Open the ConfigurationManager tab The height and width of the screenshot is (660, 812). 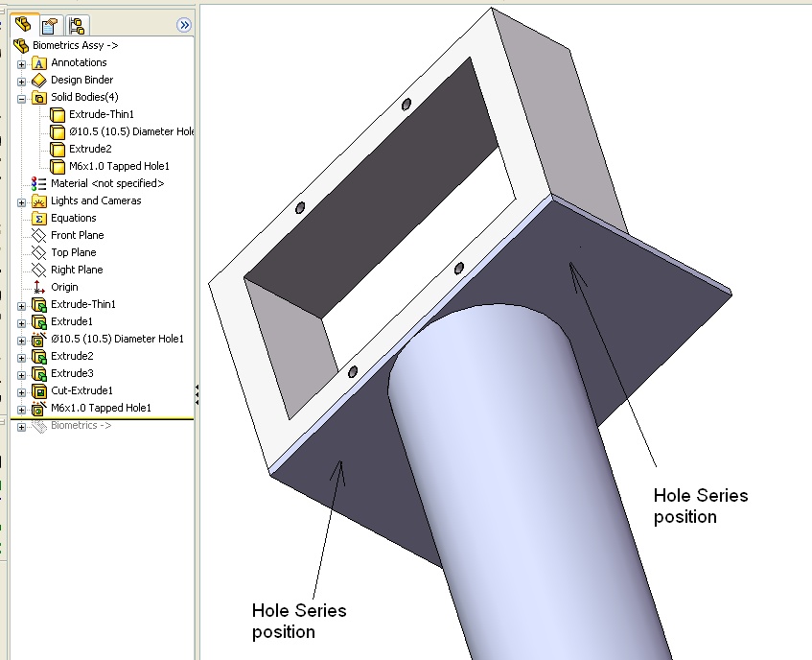tap(77, 25)
